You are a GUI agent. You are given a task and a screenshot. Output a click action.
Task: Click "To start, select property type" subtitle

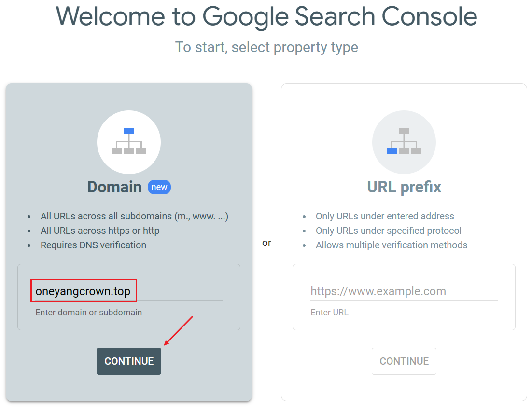click(266, 47)
